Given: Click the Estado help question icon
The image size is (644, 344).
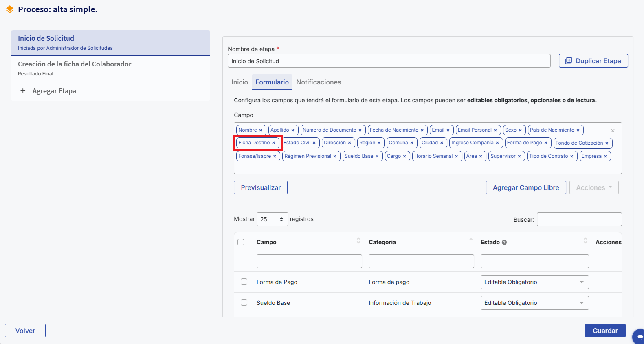Looking at the screenshot, I should [504, 243].
